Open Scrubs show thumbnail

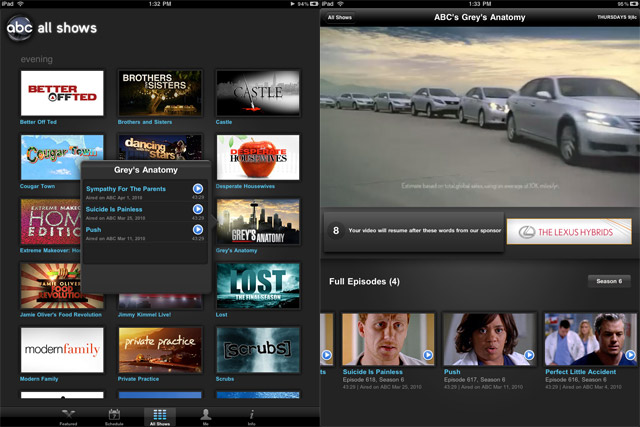pos(258,350)
